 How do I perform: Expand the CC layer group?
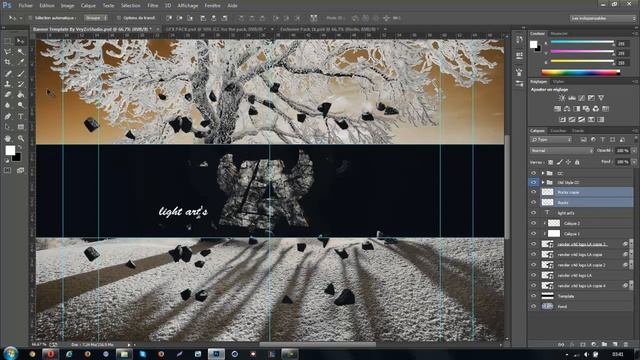(x=543, y=173)
